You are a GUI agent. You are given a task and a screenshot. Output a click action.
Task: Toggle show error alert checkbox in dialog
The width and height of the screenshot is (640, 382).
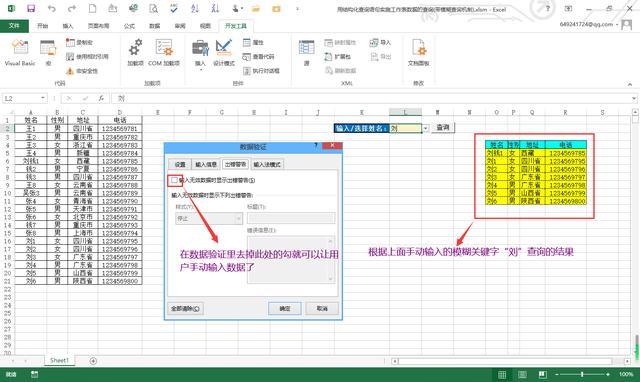coord(174,180)
